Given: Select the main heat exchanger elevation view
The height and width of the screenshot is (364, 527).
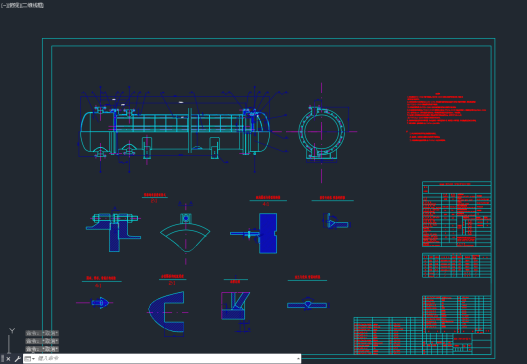Looking at the screenshot, I should [x=175, y=131].
